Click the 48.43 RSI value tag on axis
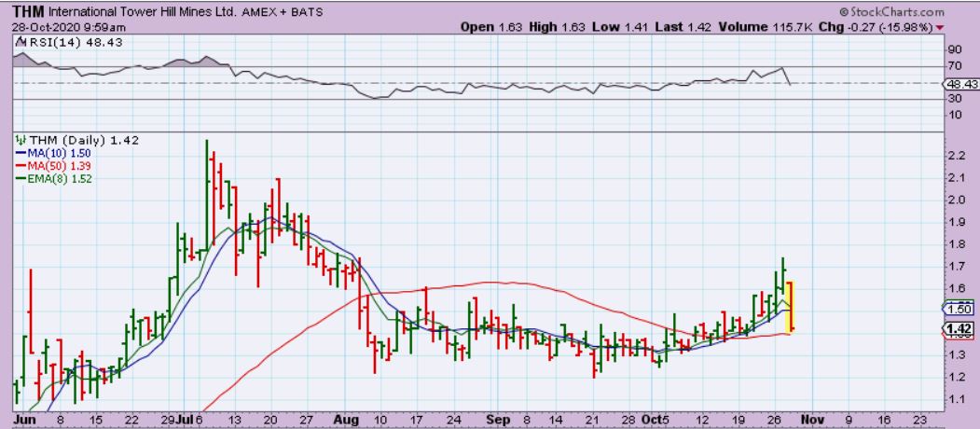 (x=962, y=83)
